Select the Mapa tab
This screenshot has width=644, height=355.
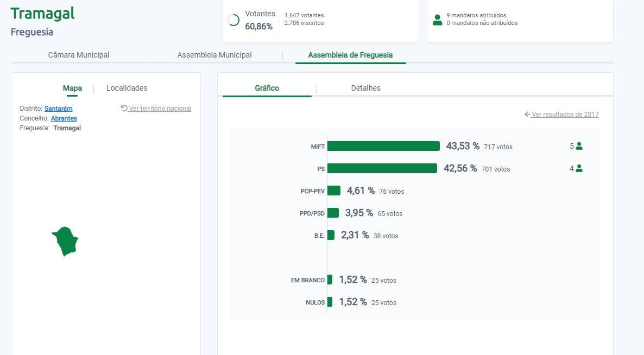(x=72, y=88)
